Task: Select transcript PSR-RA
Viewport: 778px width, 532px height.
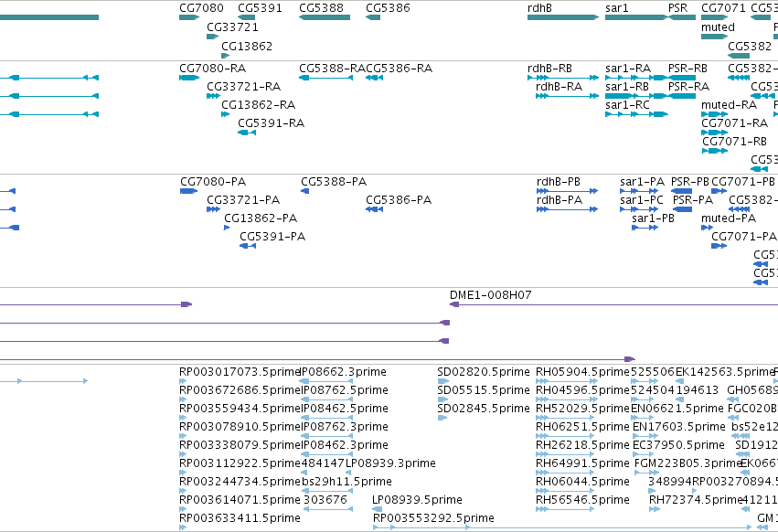Action: 688,86
